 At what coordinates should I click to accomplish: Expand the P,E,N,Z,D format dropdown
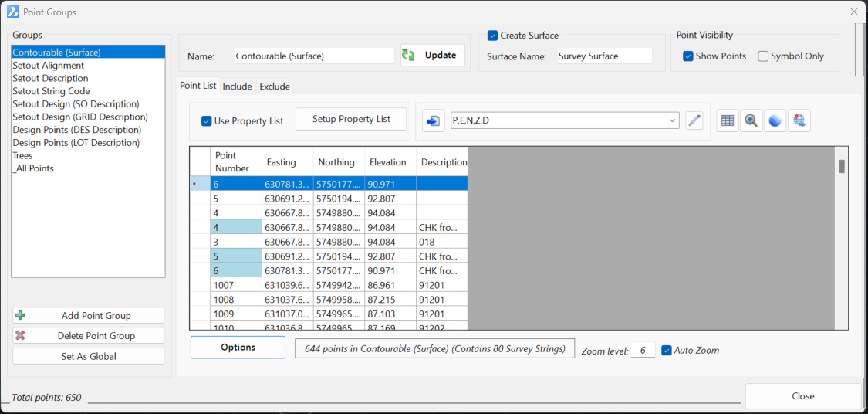[672, 120]
